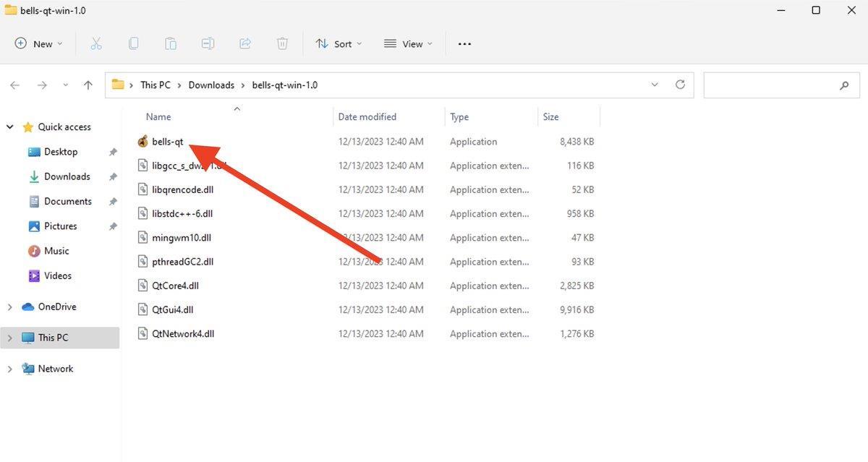Click the Delete trash can icon

(283, 43)
